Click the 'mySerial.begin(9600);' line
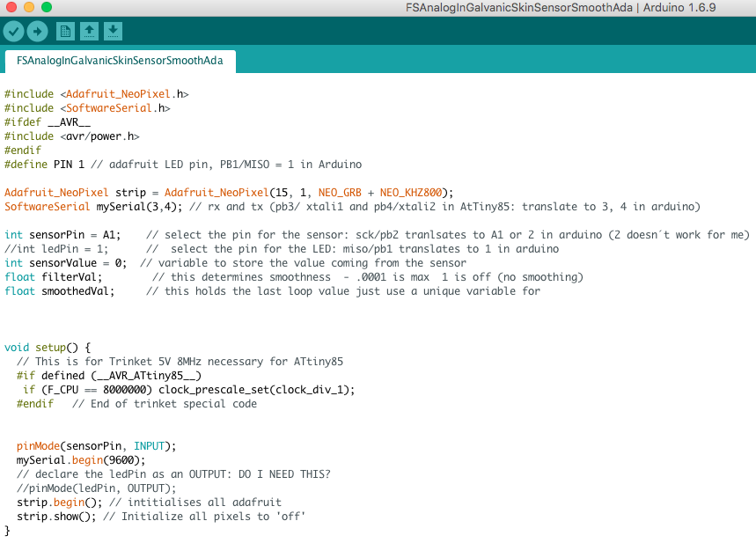Viewport: 756px width, 543px height. click(81, 460)
